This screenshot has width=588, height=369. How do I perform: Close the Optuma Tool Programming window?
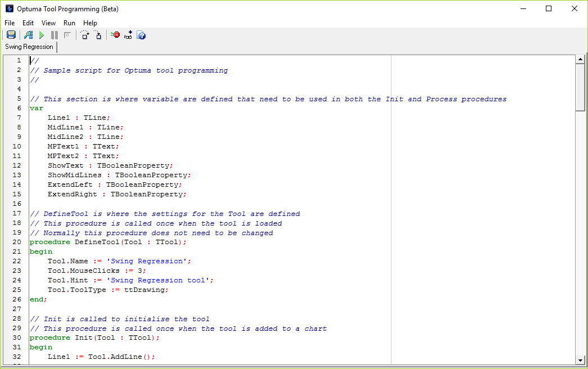(574, 8)
